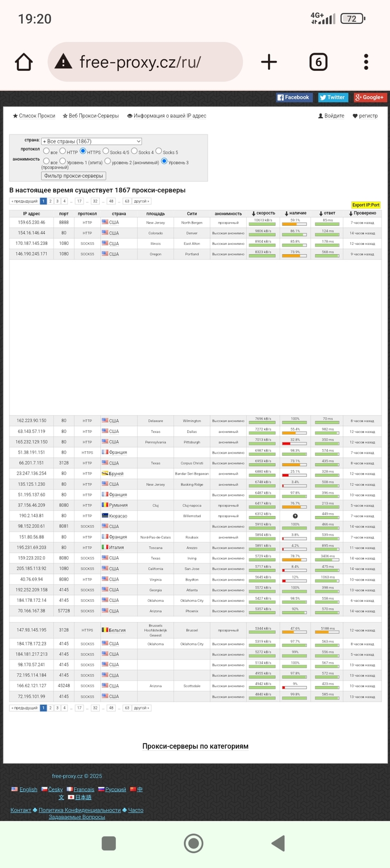The width and height of the screenshot is (390, 868).
Task: Click the Twitter share button
Action: click(333, 98)
